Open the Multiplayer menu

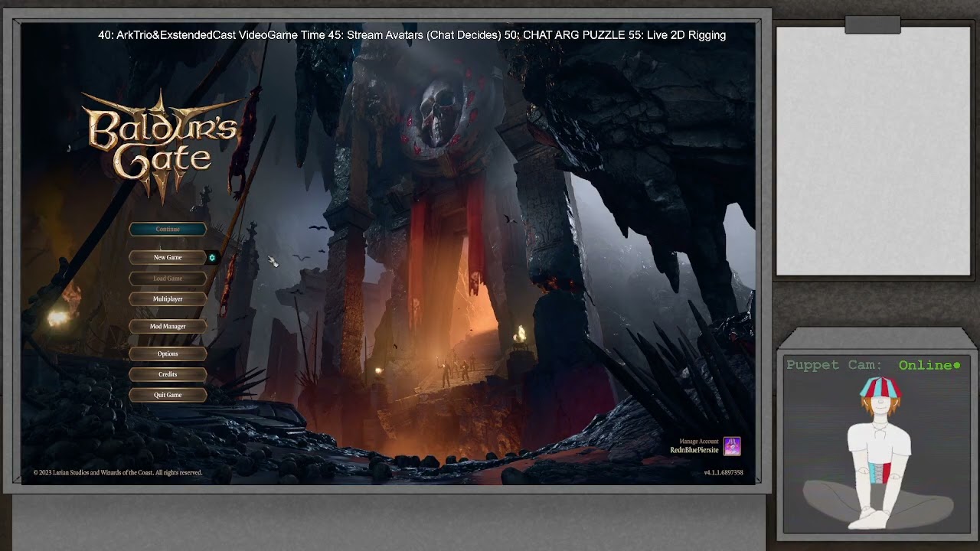pyautogui.click(x=168, y=299)
